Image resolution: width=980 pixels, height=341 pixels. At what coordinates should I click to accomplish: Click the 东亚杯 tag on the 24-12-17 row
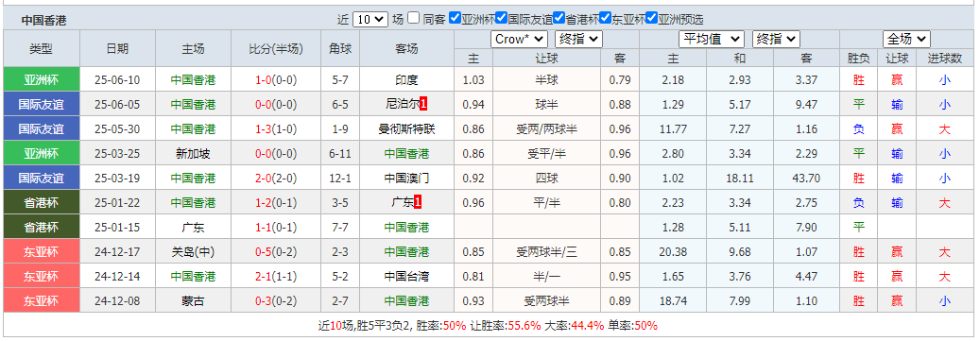(x=42, y=251)
